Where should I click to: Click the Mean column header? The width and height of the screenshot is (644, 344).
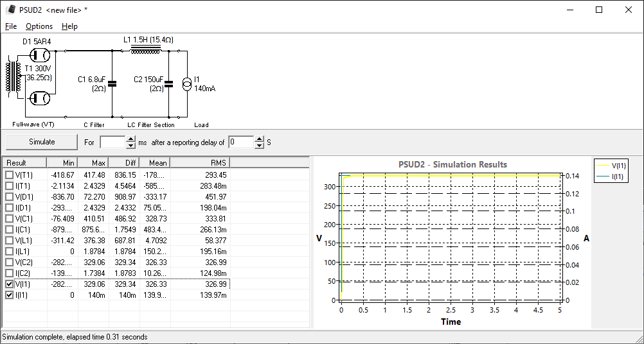pyautogui.click(x=154, y=163)
